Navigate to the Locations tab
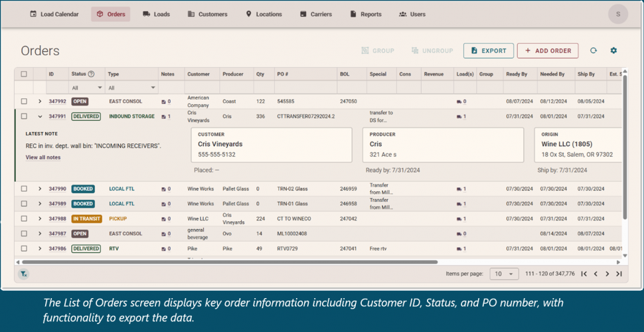644x332 pixels. 264,14
